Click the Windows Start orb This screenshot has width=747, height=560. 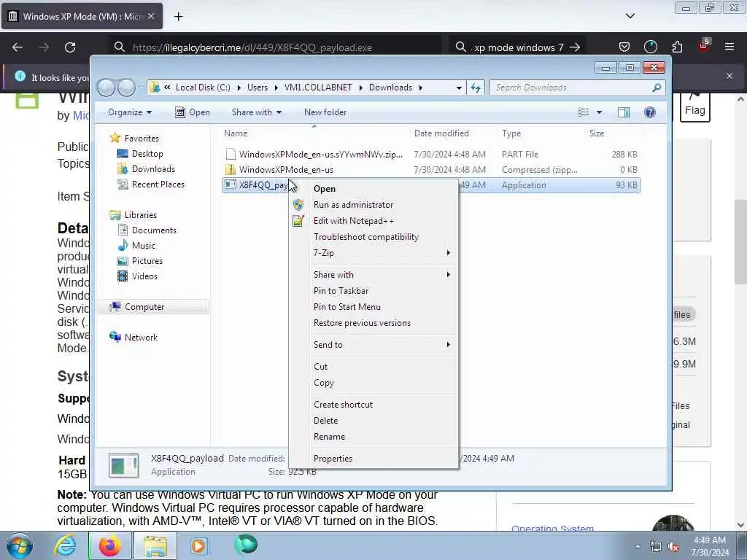[x=19, y=545]
